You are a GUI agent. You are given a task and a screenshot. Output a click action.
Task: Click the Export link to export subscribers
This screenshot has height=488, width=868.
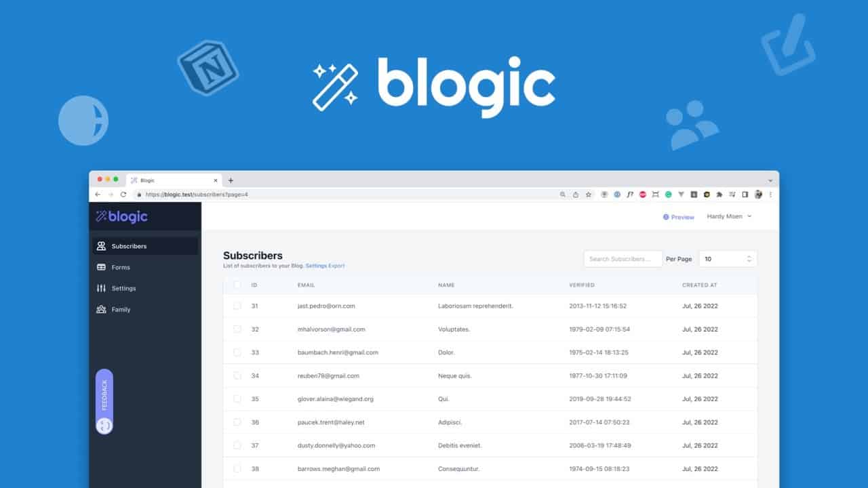pyautogui.click(x=336, y=266)
